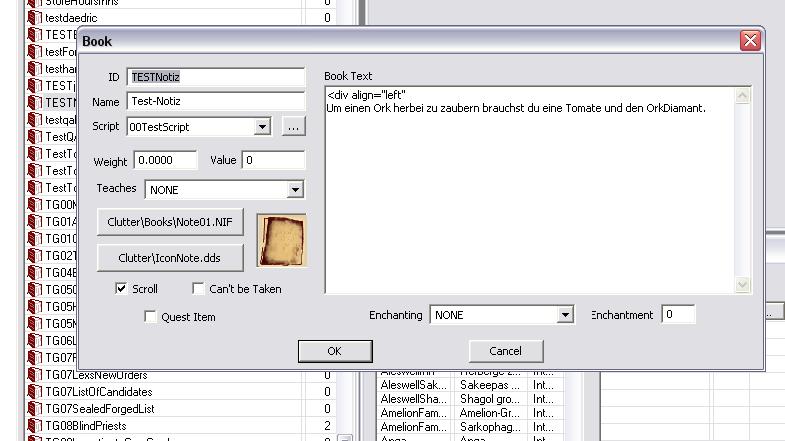Click the Value input field
The image size is (785, 441).
(273, 160)
